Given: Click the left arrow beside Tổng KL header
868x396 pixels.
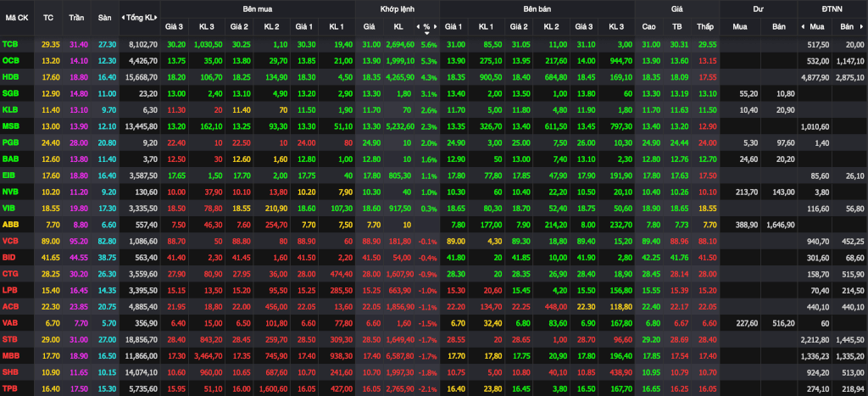Looking at the screenshot, I should coord(123,18).
